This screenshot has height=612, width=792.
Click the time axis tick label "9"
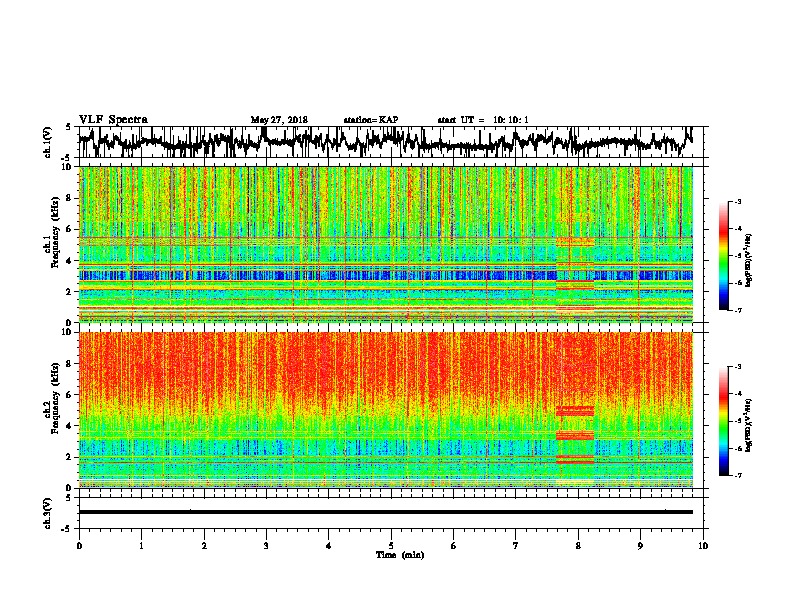(640, 546)
